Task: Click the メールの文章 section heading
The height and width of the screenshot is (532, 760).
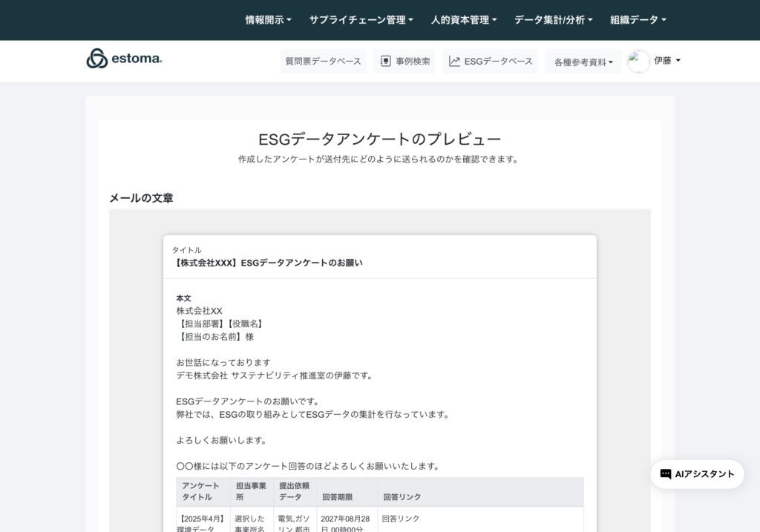Action: pos(141,197)
